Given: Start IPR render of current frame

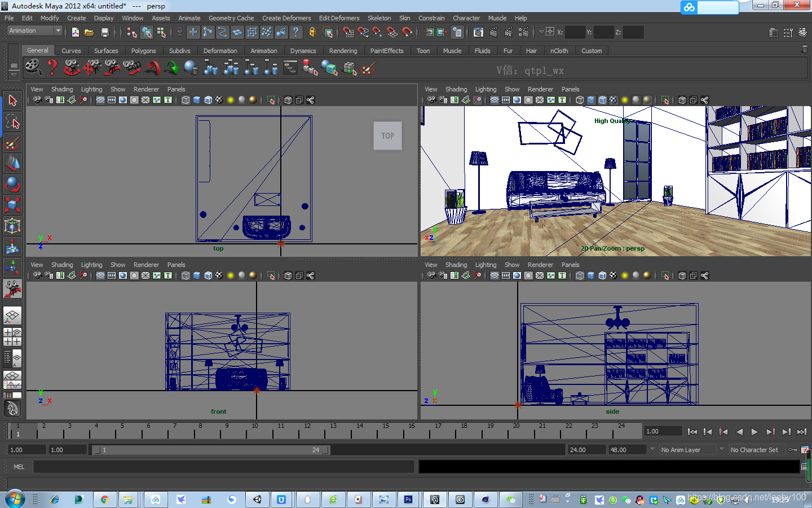Looking at the screenshot, I should tap(509, 32).
